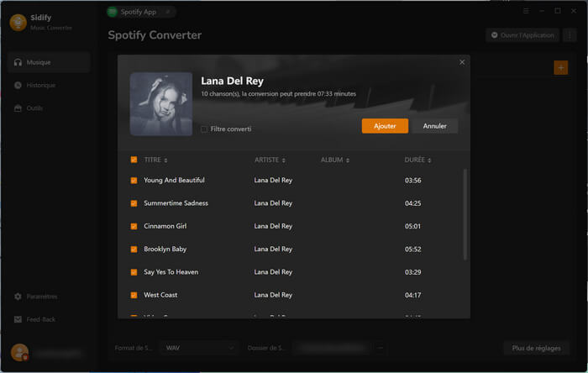
Task: Sort by DURÉE column arrows
Action: click(429, 160)
